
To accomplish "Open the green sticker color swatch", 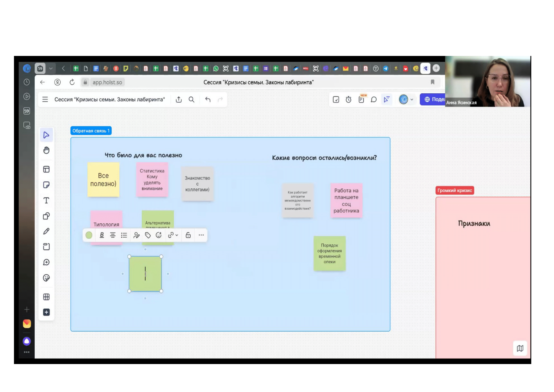I will 89,235.
